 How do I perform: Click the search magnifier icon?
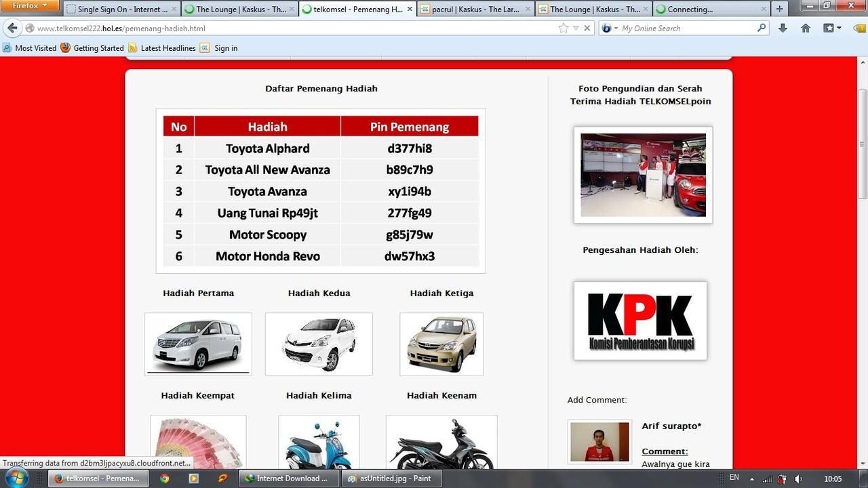762,28
